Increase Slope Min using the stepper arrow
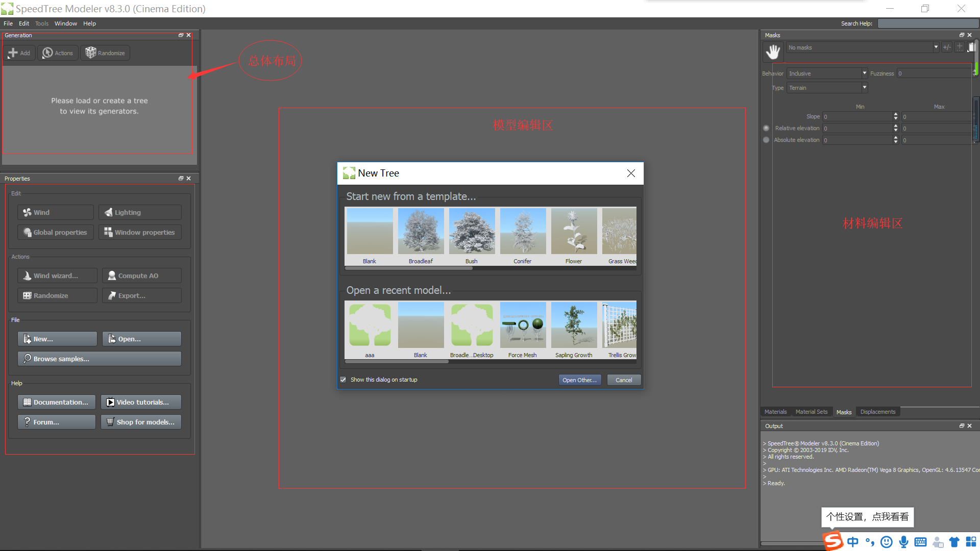The image size is (980, 551). pos(895,114)
